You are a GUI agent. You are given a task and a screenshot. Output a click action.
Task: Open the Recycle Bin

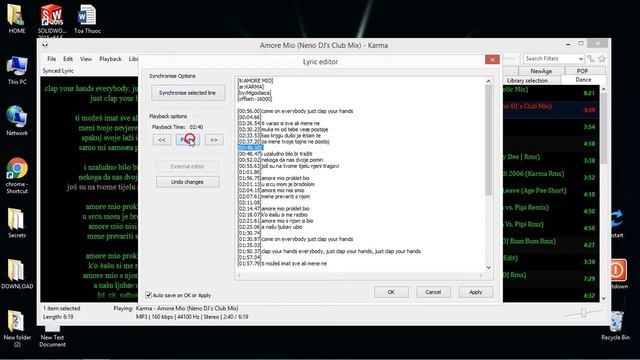click(616, 326)
